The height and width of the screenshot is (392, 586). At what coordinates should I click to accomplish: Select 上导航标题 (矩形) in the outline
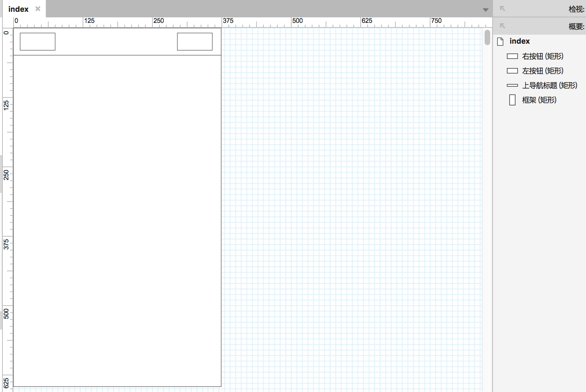[x=550, y=85]
